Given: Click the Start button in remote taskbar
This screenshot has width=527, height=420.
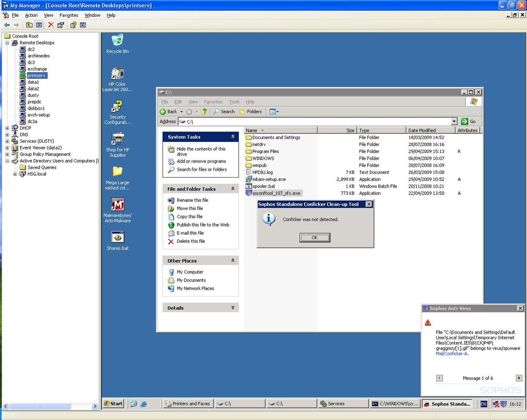Looking at the screenshot, I should pos(113,404).
